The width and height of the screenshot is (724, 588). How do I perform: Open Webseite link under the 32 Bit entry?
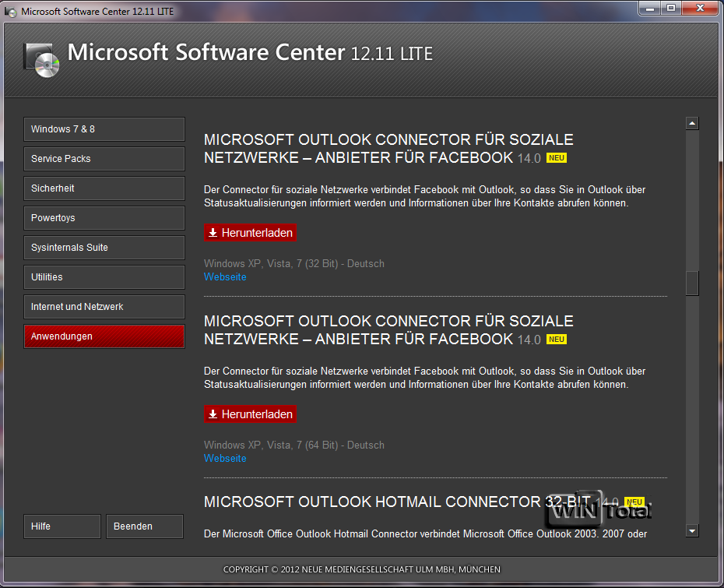[225, 277]
